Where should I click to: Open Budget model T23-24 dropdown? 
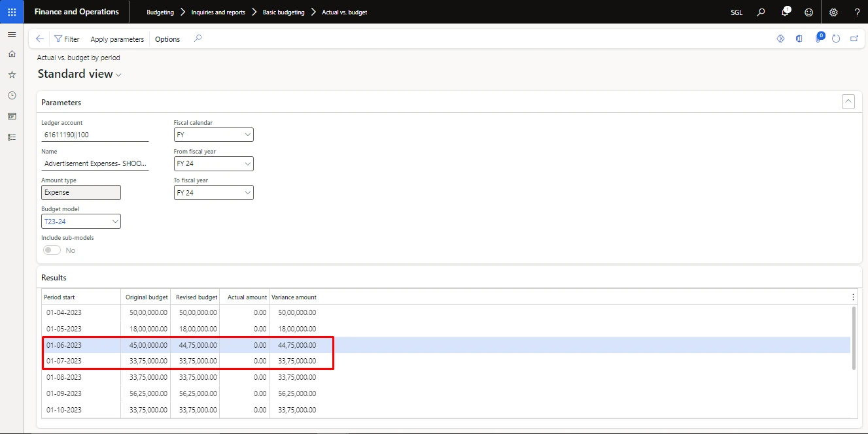point(81,222)
